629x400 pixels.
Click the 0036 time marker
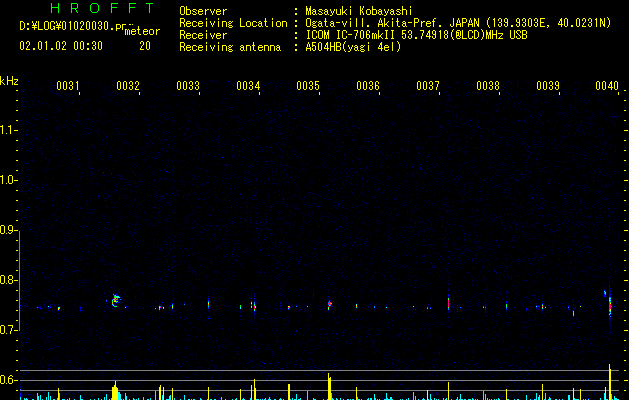[368, 86]
